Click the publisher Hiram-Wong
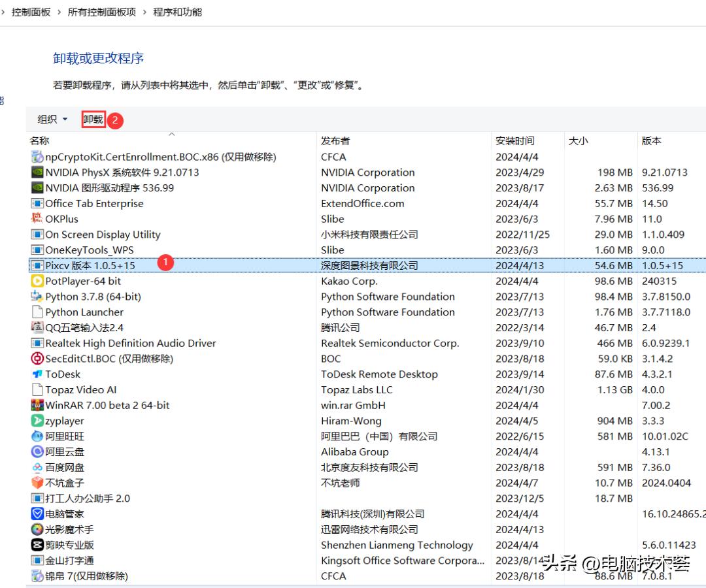 [x=351, y=421]
